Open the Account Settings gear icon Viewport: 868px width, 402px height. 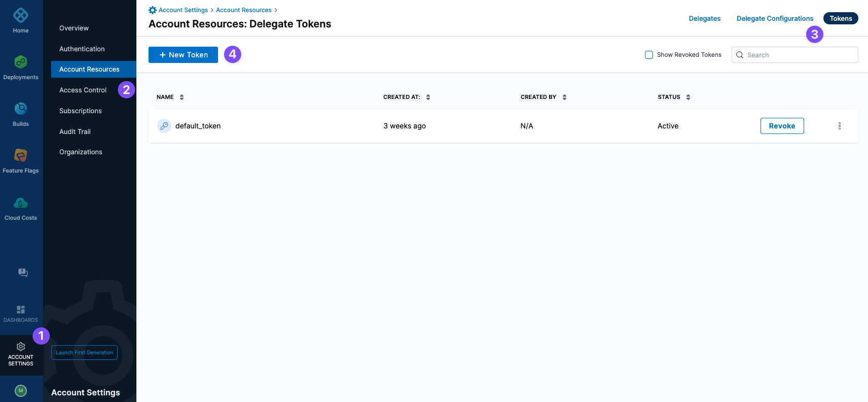tap(21, 347)
